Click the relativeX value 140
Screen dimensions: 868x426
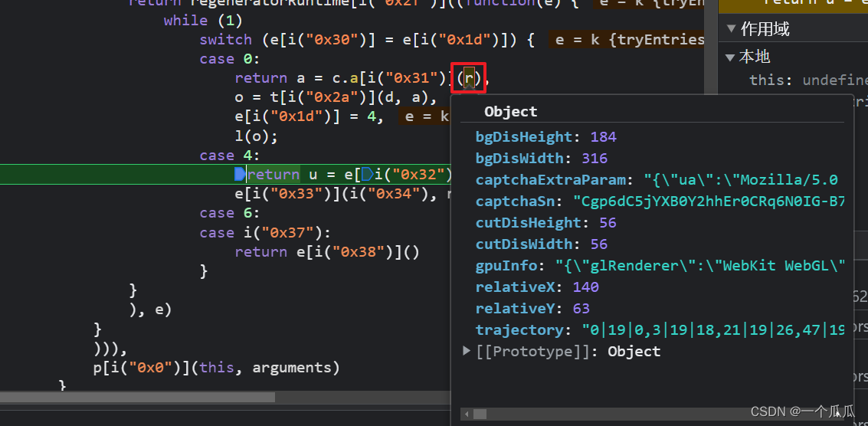click(586, 287)
